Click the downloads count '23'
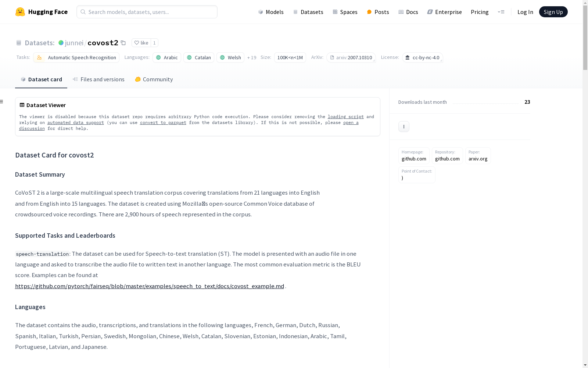This screenshot has width=588, height=368. pyautogui.click(x=527, y=102)
